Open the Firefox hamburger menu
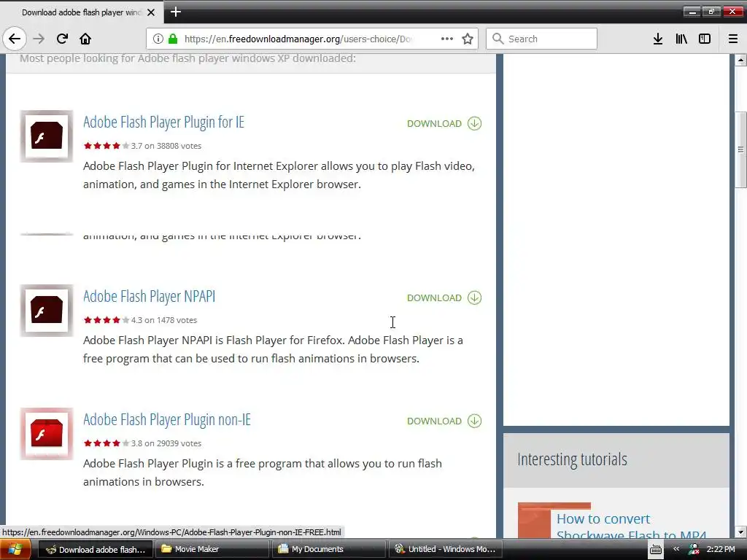747x560 pixels. (733, 39)
